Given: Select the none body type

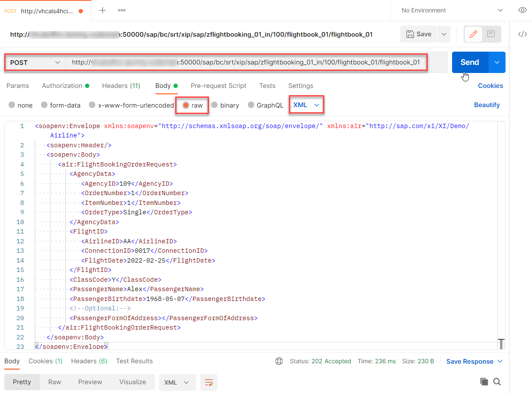Looking at the screenshot, I should click(x=21, y=105).
